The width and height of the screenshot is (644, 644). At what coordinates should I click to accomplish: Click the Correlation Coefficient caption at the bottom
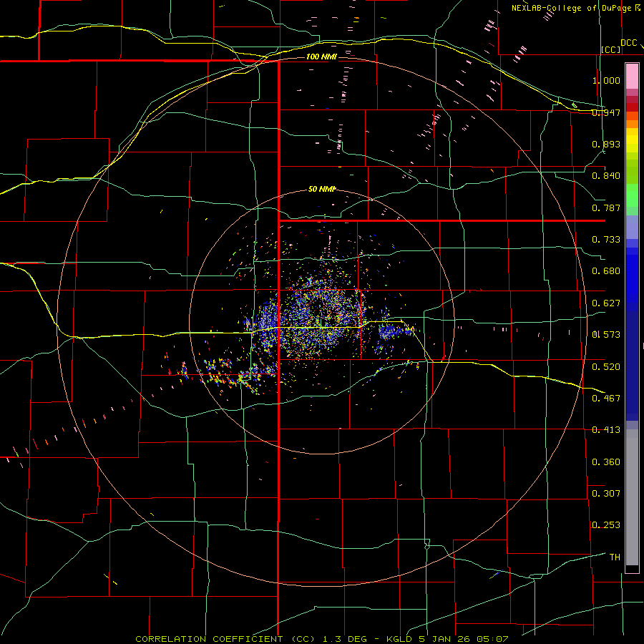pyautogui.click(x=321, y=639)
